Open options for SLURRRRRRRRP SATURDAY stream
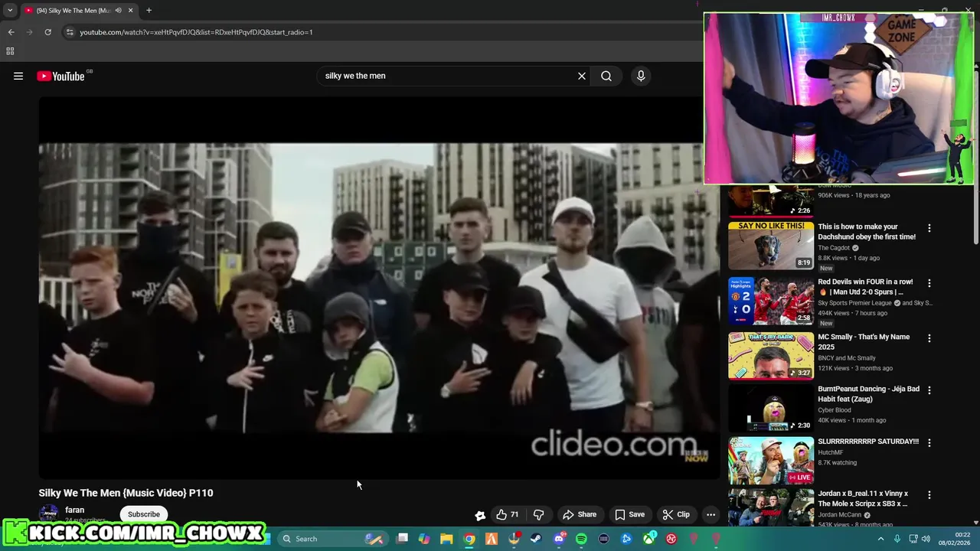 [929, 443]
